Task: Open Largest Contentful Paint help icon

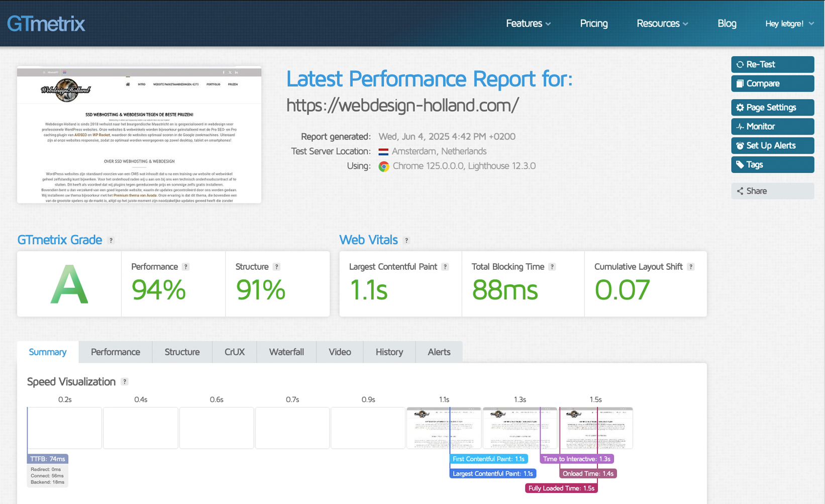Action: coord(445,267)
